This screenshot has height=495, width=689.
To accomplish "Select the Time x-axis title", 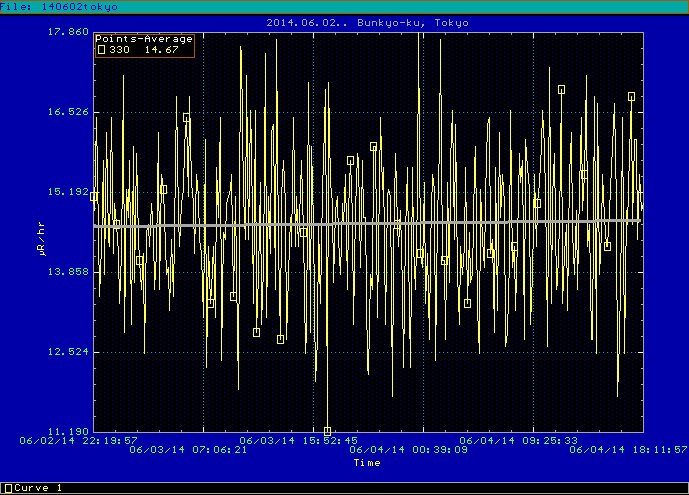I will (x=366, y=463).
